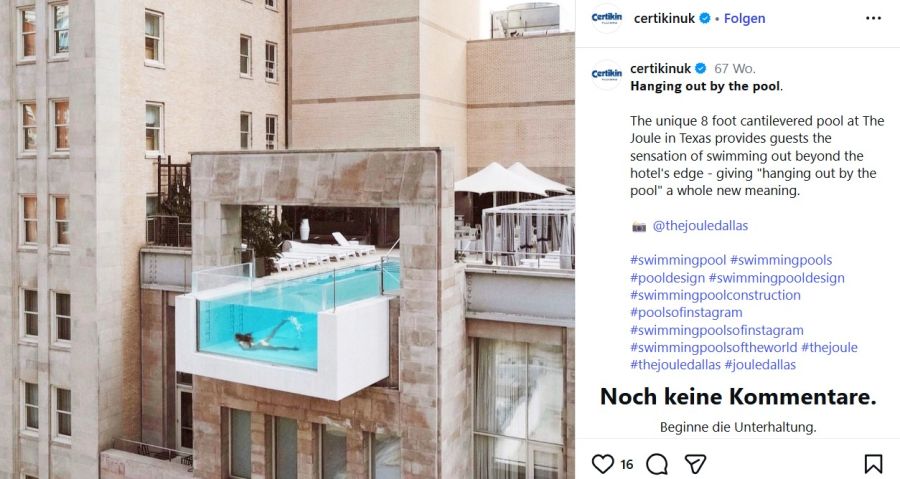Open the likes count showing 16

[x=627, y=464]
